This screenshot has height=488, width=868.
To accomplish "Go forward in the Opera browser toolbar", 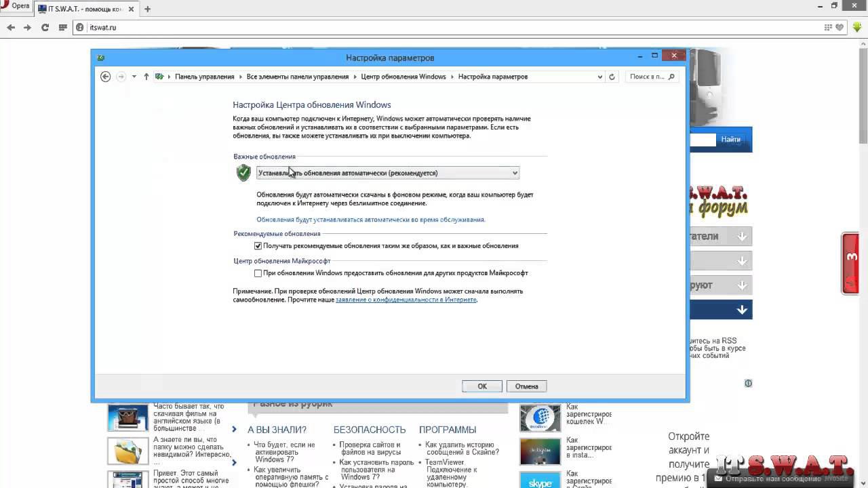I will 27,28.
